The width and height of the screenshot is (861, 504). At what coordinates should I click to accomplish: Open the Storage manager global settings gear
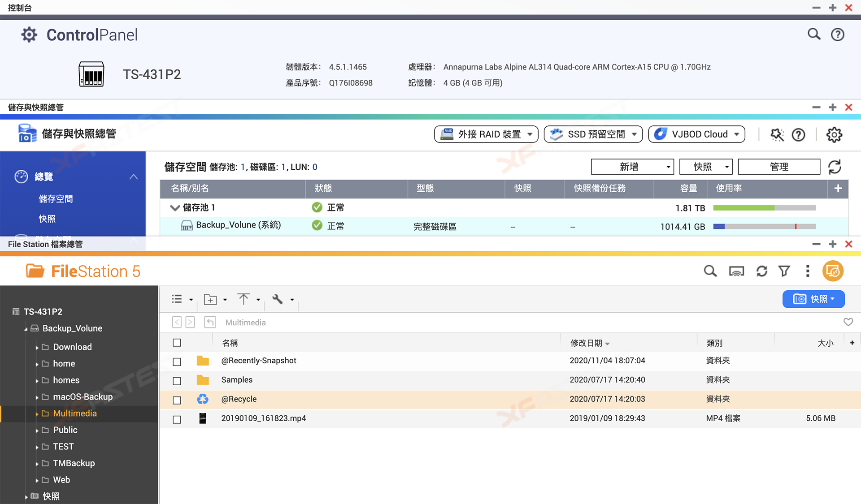point(834,134)
